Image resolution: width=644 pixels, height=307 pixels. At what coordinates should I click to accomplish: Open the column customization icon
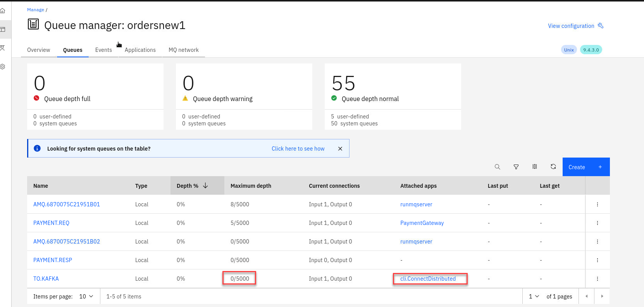[534, 167]
